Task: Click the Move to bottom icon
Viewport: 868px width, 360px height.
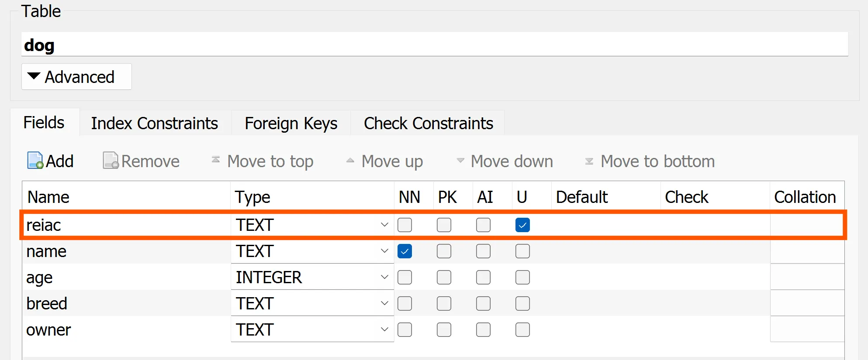Action: pyautogui.click(x=589, y=161)
